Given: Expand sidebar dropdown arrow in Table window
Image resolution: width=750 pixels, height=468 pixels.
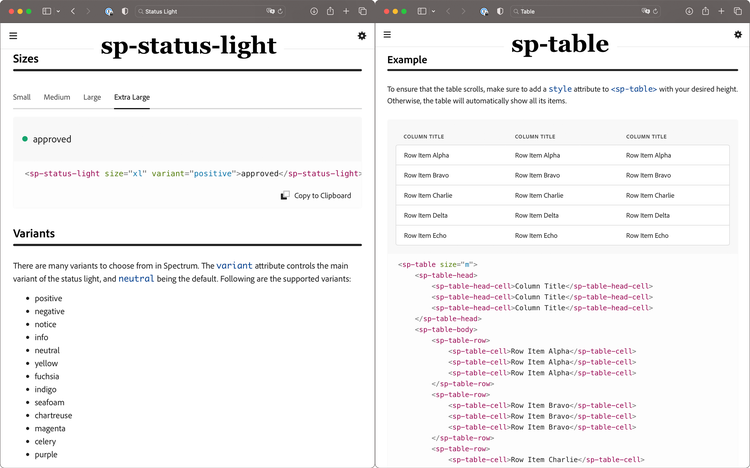Looking at the screenshot, I should tap(433, 11).
